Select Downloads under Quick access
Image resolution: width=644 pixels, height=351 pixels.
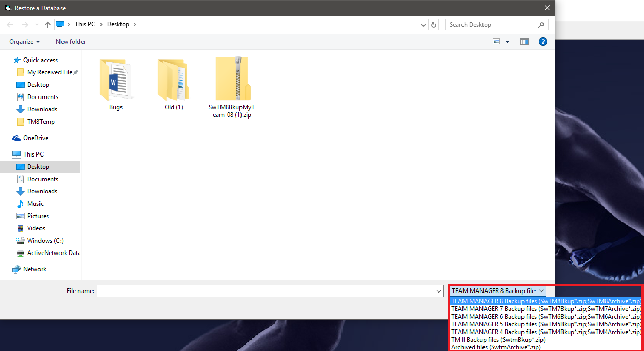tap(42, 109)
